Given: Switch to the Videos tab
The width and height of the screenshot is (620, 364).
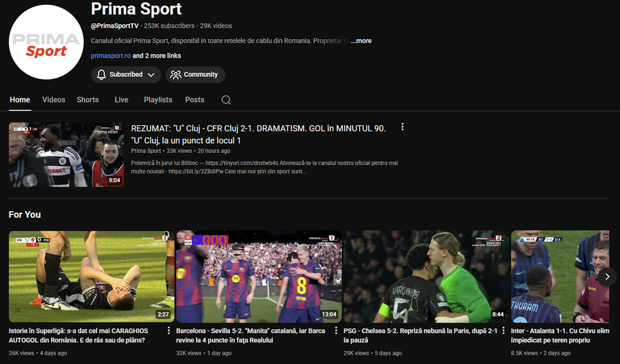Looking at the screenshot, I should pos(54,100).
